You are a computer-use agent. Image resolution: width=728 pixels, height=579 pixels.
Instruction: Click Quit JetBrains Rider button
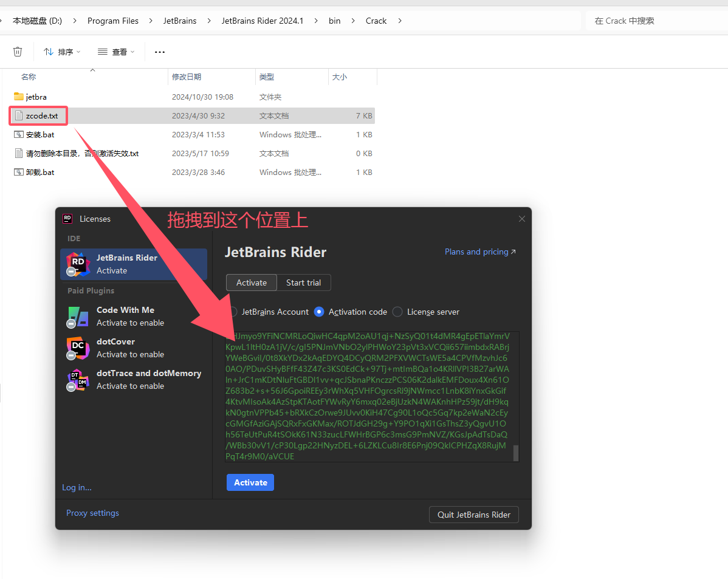[473, 515]
